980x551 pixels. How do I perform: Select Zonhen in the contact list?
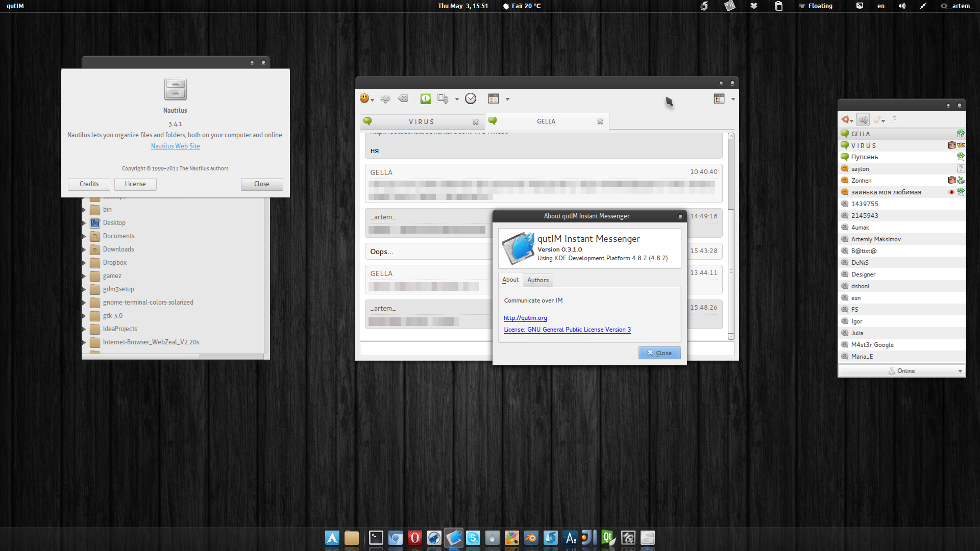tap(901, 181)
